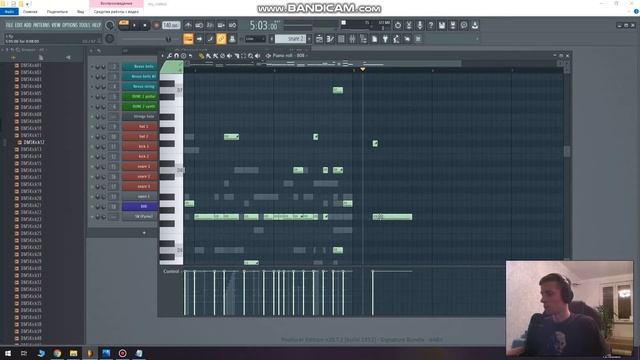Click the plugin picker plug icon
Screen dimensions: 640x360
point(385,39)
